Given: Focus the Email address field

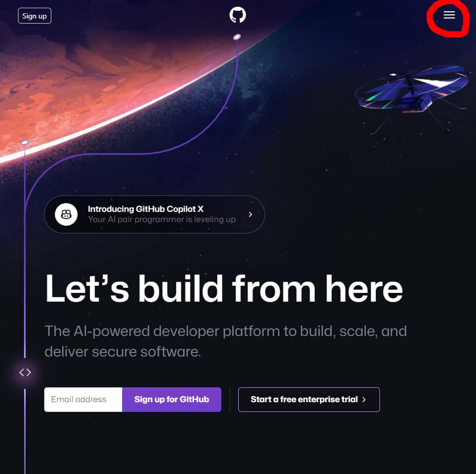Looking at the screenshot, I should pos(83,400).
